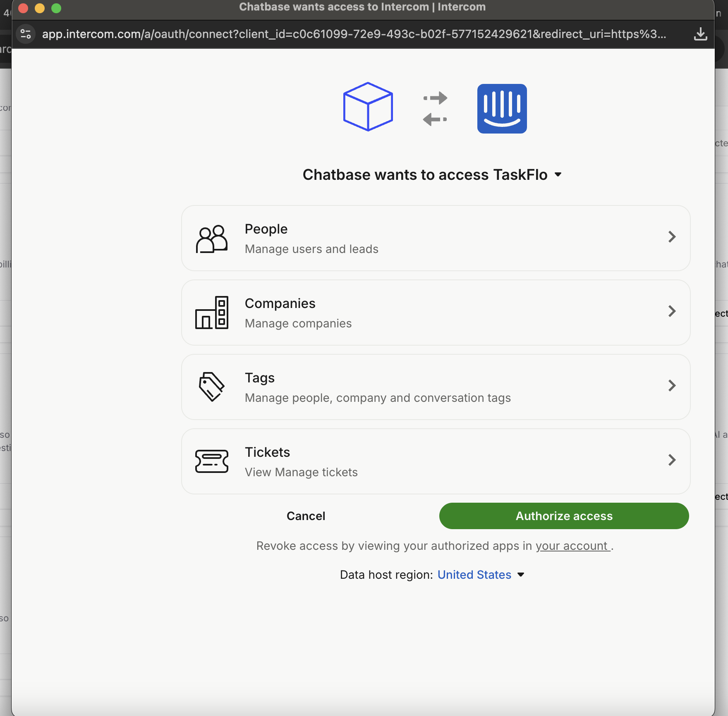
Task: Minimize window with yellow button
Action: coord(40,8)
